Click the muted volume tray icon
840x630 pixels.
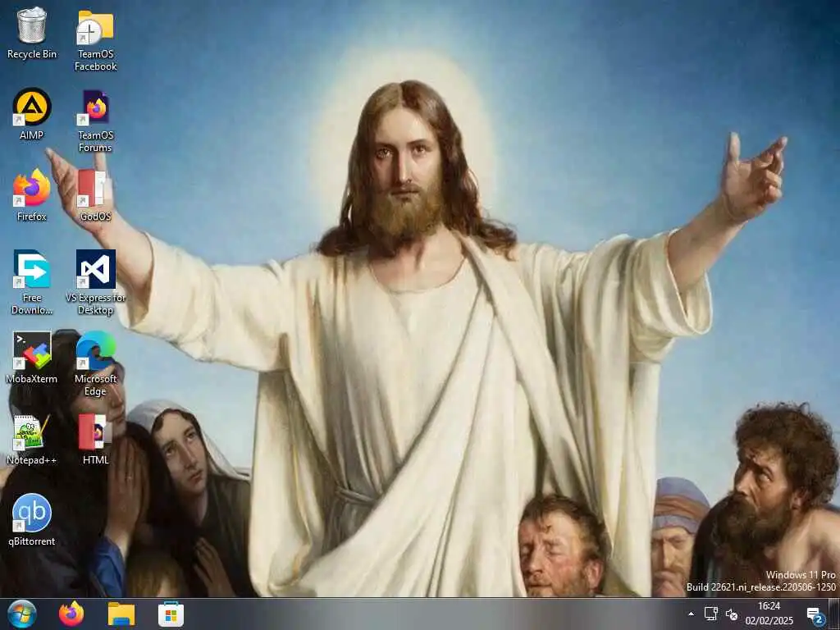pos(731,614)
